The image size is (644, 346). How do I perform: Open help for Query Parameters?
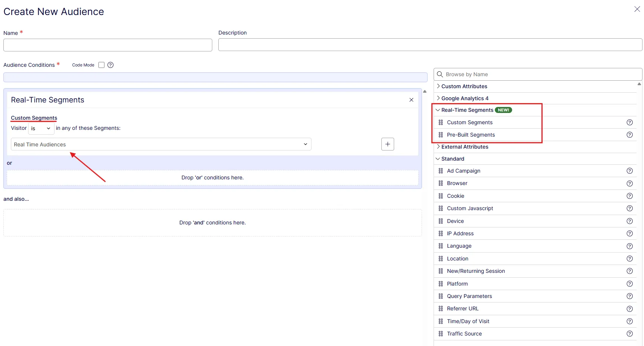click(x=630, y=296)
